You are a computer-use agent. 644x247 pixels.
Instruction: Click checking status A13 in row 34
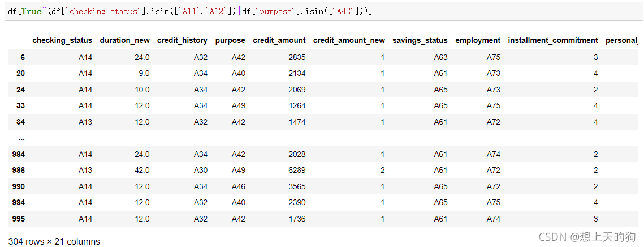(85, 122)
